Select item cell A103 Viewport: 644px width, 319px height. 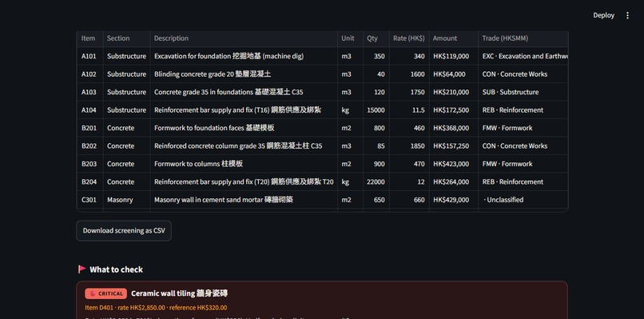pyautogui.click(x=89, y=92)
